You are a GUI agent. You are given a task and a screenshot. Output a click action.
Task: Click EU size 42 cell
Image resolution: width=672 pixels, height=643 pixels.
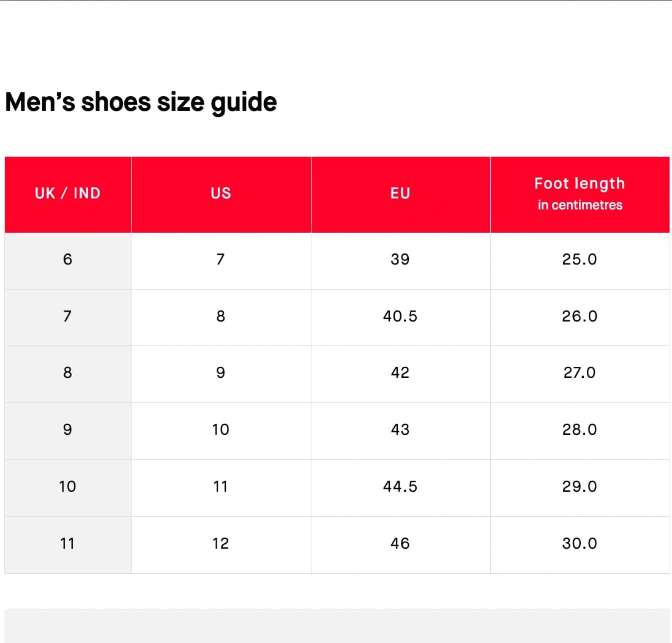coord(401,374)
